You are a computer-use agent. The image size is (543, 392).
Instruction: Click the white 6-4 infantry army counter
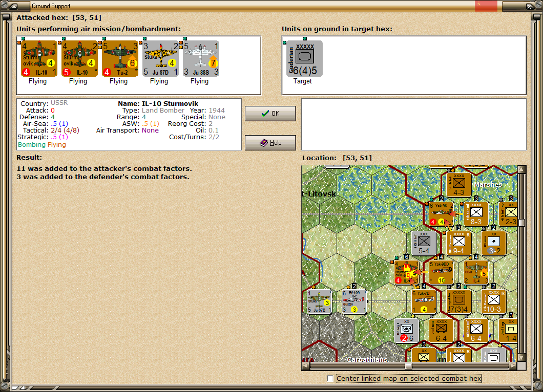[476, 331]
